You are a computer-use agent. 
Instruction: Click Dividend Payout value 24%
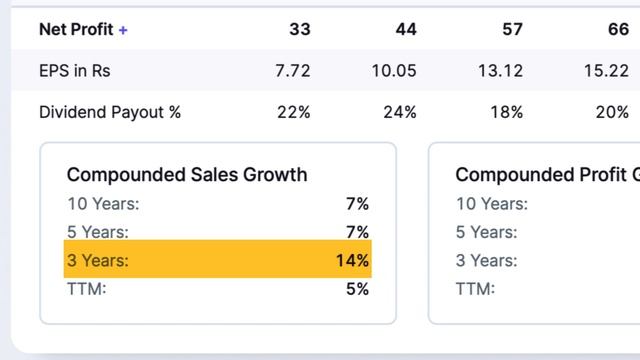[400, 112]
